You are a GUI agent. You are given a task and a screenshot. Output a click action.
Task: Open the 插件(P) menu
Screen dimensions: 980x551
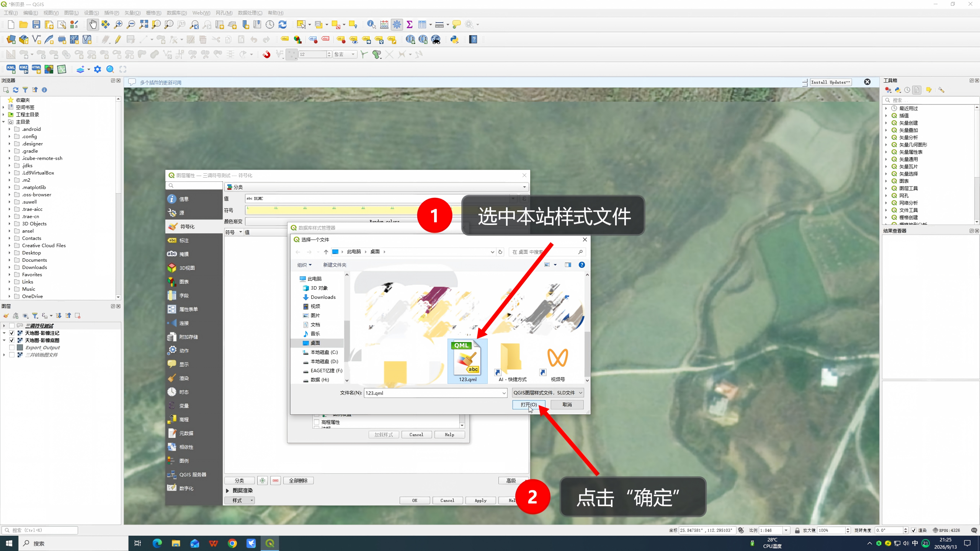[112, 13]
